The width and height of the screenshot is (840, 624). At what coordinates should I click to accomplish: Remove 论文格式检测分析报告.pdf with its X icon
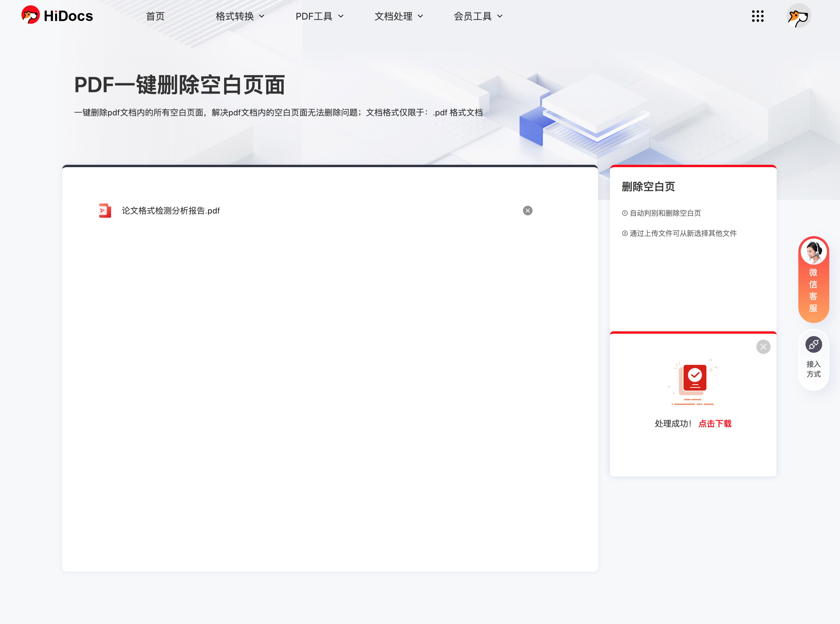[x=527, y=210]
